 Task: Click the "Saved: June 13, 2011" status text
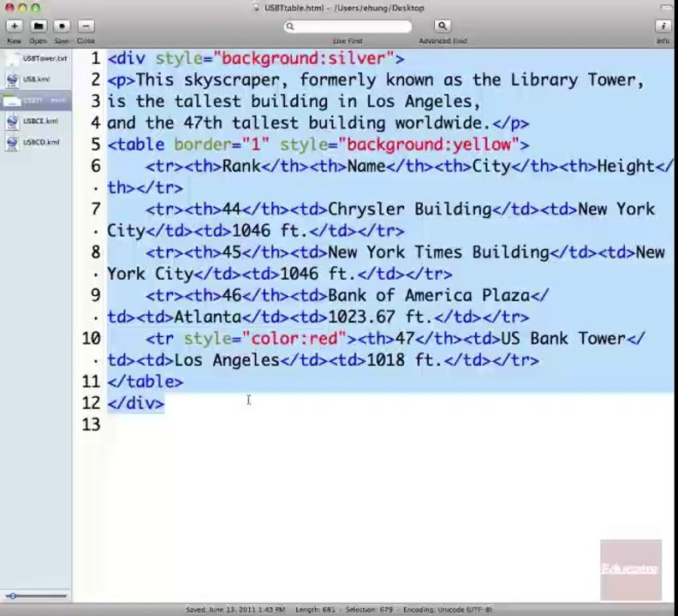(x=235, y=609)
